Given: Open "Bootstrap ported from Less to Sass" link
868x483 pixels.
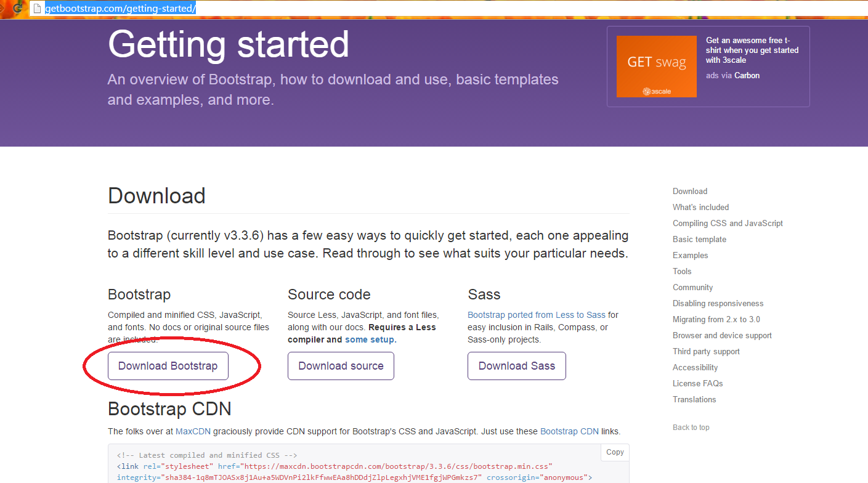Looking at the screenshot, I should coord(535,314).
